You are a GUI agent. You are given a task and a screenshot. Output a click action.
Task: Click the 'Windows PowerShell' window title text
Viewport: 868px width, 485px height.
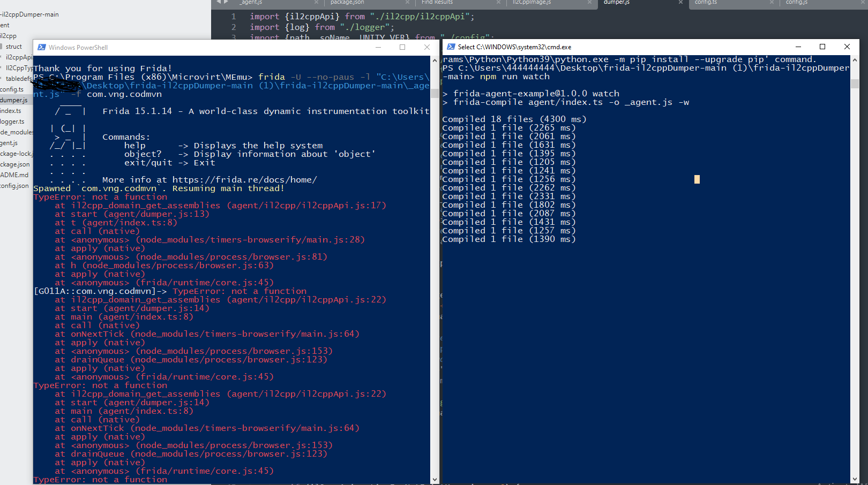[78, 48]
